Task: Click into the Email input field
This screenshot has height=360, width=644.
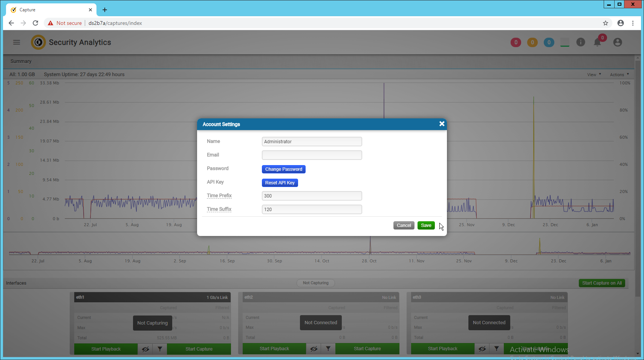Action: pos(312,155)
